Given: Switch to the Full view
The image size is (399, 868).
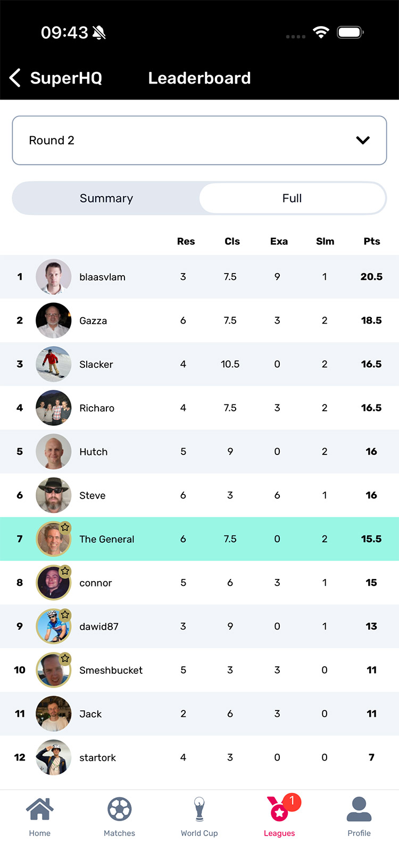Looking at the screenshot, I should pos(293,198).
